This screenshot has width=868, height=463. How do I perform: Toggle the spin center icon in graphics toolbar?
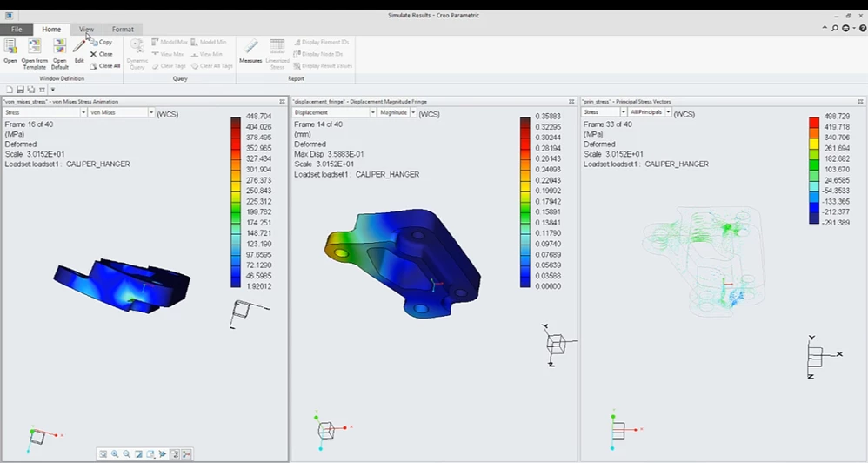tap(186, 454)
